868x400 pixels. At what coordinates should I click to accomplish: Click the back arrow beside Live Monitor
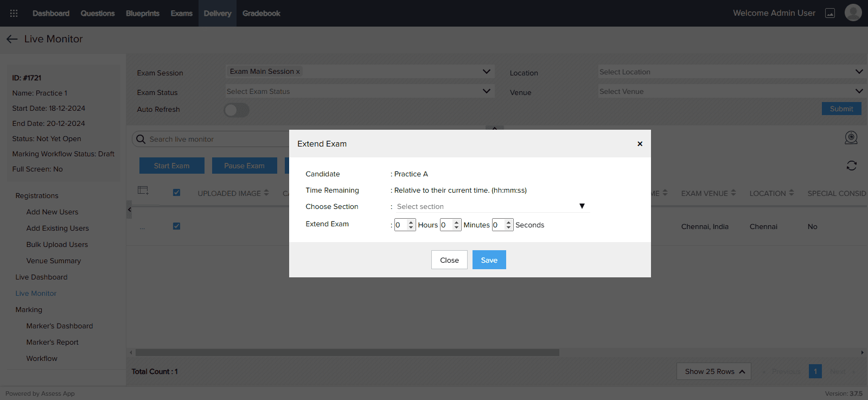(x=12, y=39)
